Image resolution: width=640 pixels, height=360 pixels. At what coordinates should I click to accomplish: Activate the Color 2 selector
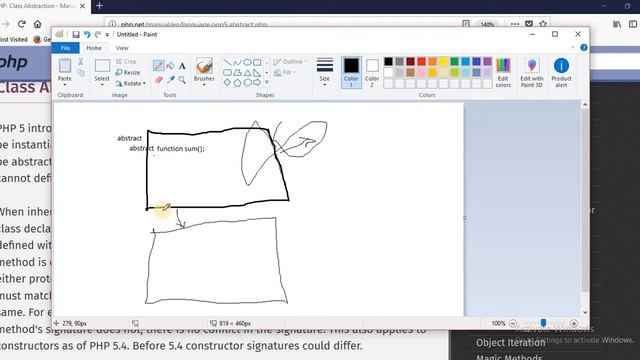(372, 73)
